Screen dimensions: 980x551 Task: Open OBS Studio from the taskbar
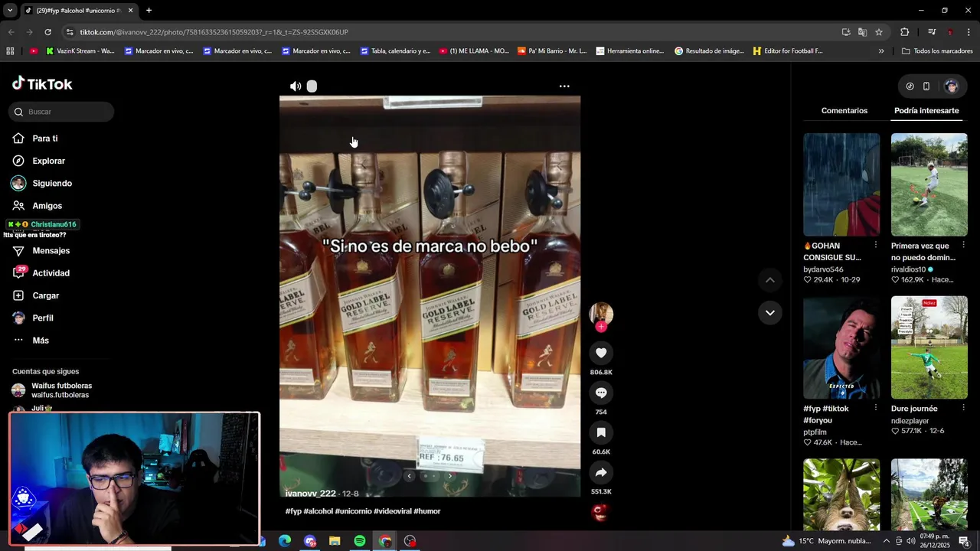(410, 541)
